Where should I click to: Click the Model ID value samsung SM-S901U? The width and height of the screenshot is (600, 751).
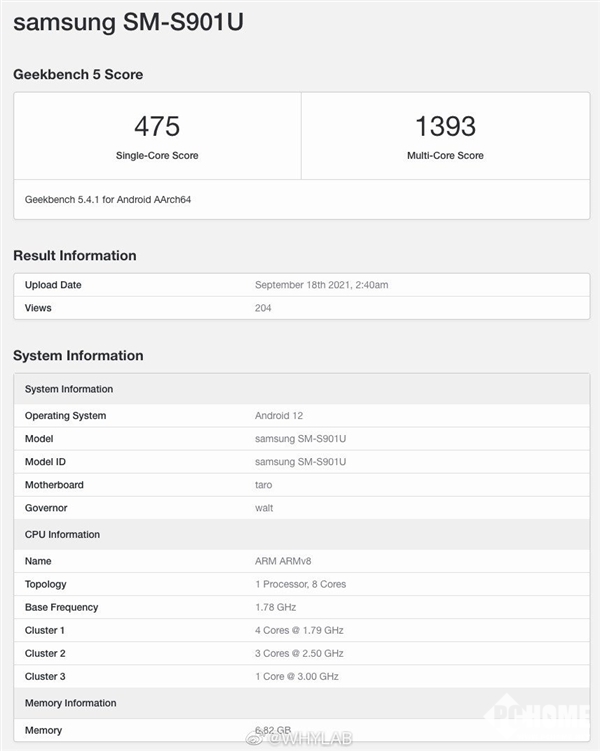tap(300, 462)
